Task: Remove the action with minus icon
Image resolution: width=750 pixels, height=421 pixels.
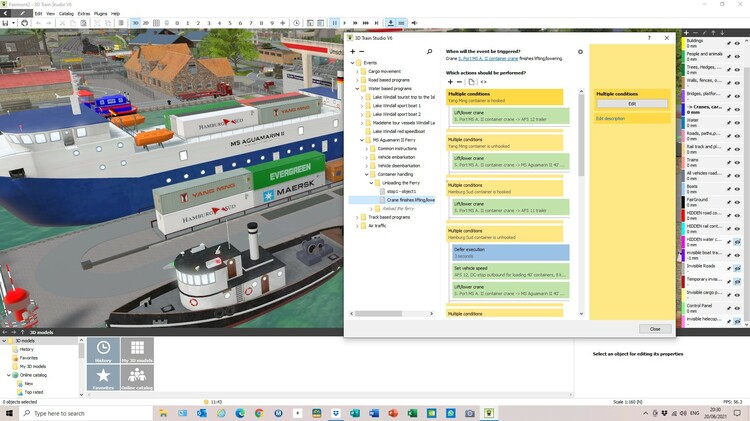Action: (x=459, y=82)
